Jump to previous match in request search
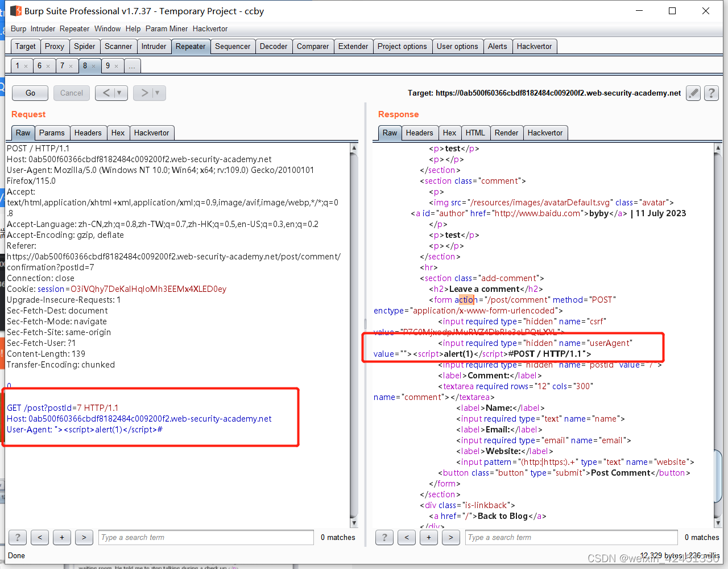 point(40,537)
